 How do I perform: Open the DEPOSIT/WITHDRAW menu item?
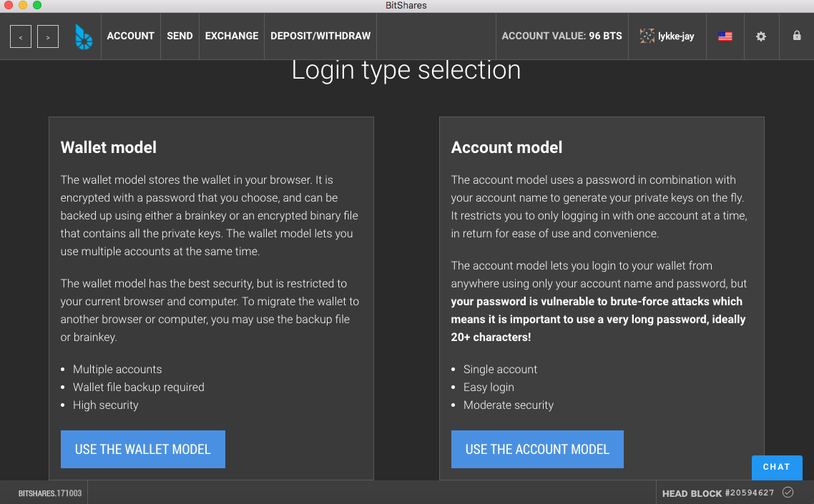[320, 36]
